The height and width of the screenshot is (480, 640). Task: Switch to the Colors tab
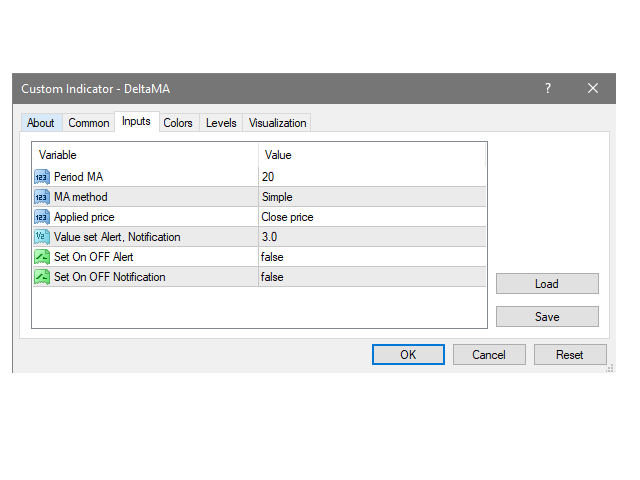coord(178,123)
